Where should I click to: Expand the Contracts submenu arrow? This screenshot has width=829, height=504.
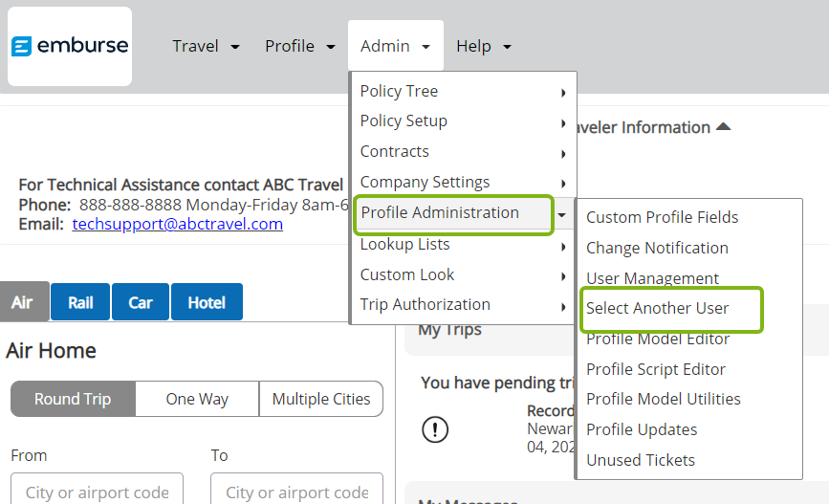tap(563, 154)
